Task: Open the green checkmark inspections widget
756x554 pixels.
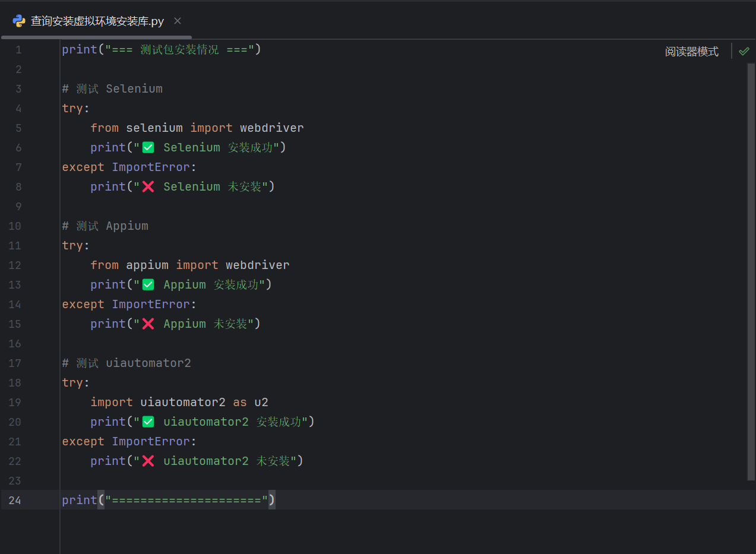Action: point(744,52)
